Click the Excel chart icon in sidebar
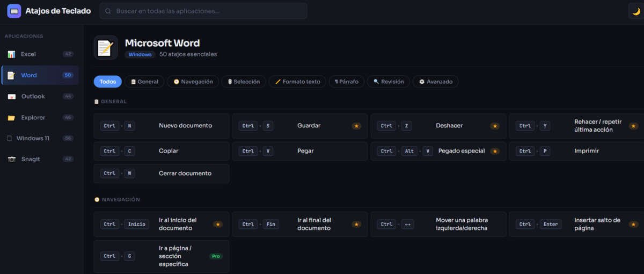The image size is (644, 274). point(11,54)
